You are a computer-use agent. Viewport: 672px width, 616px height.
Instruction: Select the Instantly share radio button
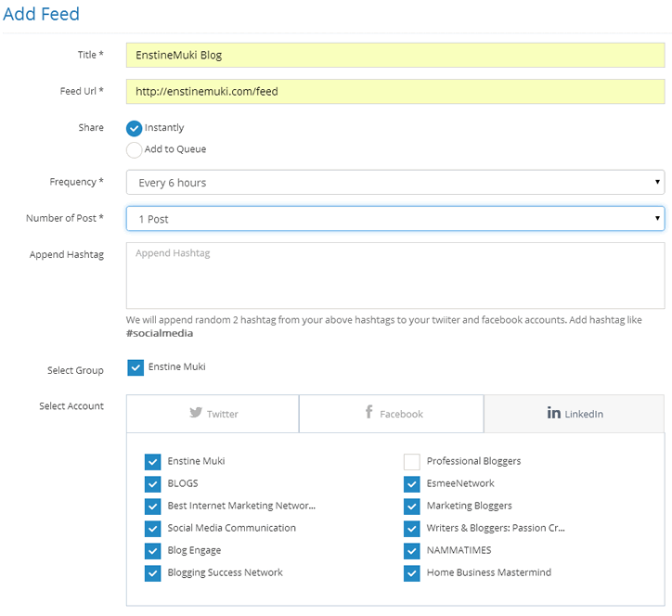click(135, 128)
